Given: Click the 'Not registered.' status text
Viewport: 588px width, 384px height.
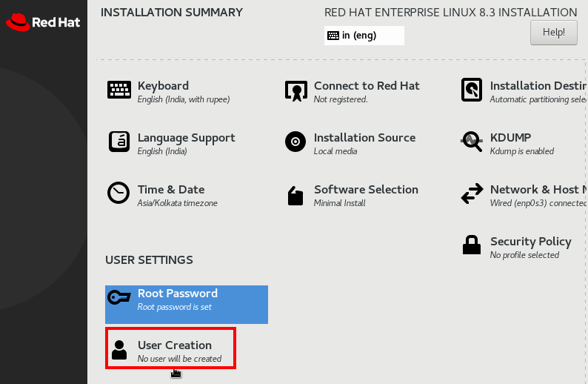Looking at the screenshot, I should click(341, 99).
